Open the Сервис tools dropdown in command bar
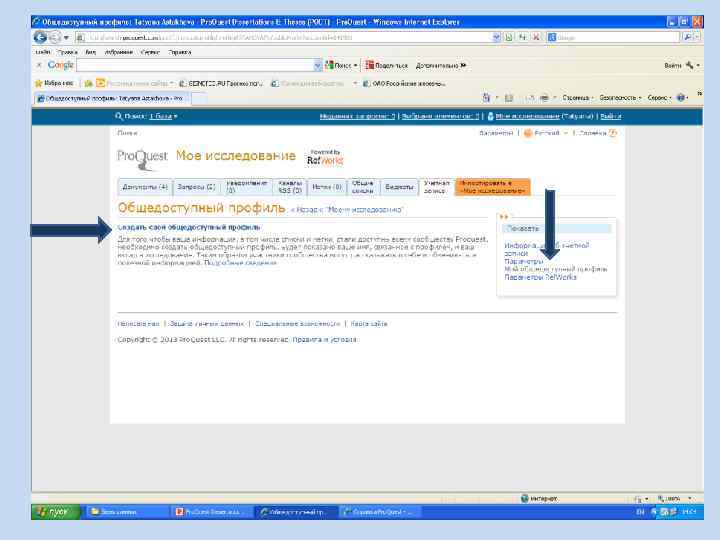This screenshot has height=540, width=720. coord(659,98)
